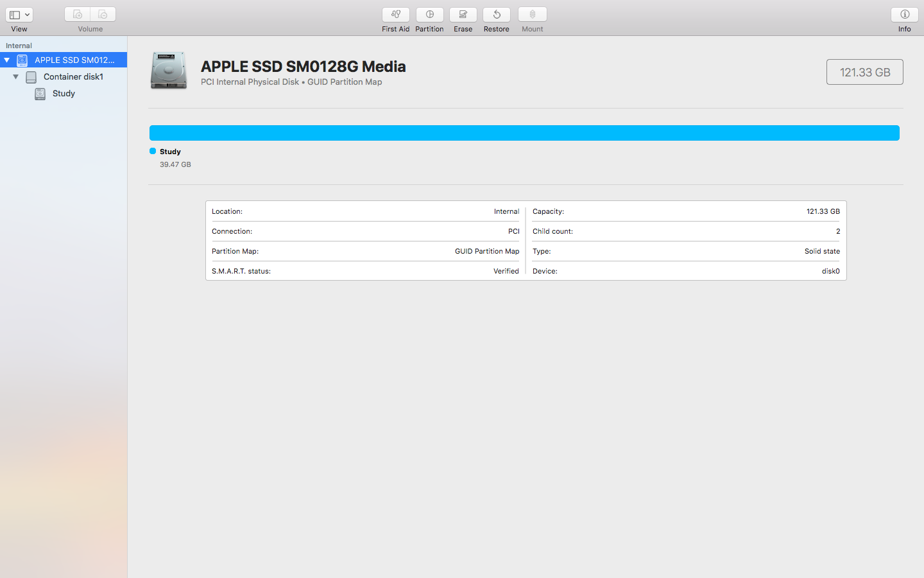Click the Location label
The image size is (924, 578).
[x=227, y=211]
